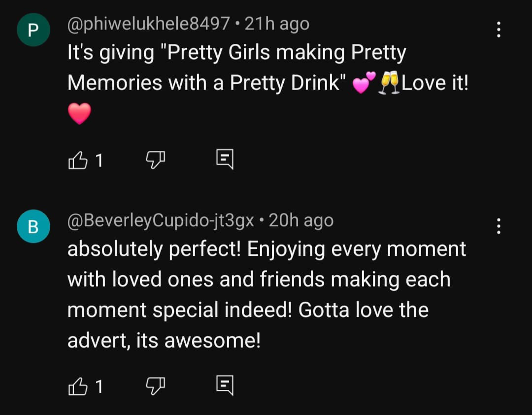Open the options menu for the BeverleyCupido-jt3gx comment
The height and width of the screenshot is (415, 532).
point(499,226)
